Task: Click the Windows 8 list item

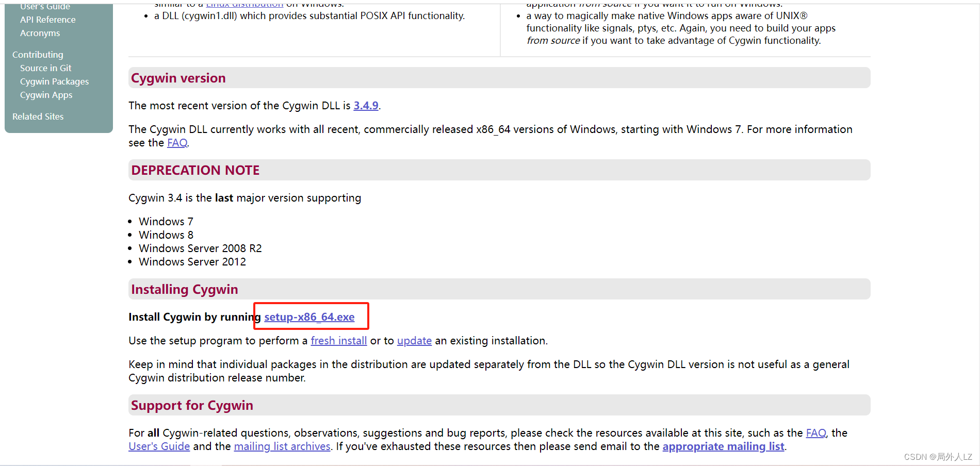Action: coord(166,235)
